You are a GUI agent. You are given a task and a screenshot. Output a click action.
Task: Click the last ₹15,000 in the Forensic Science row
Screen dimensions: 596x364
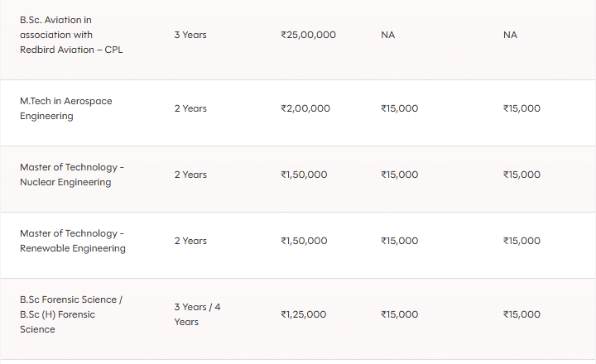point(521,314)
